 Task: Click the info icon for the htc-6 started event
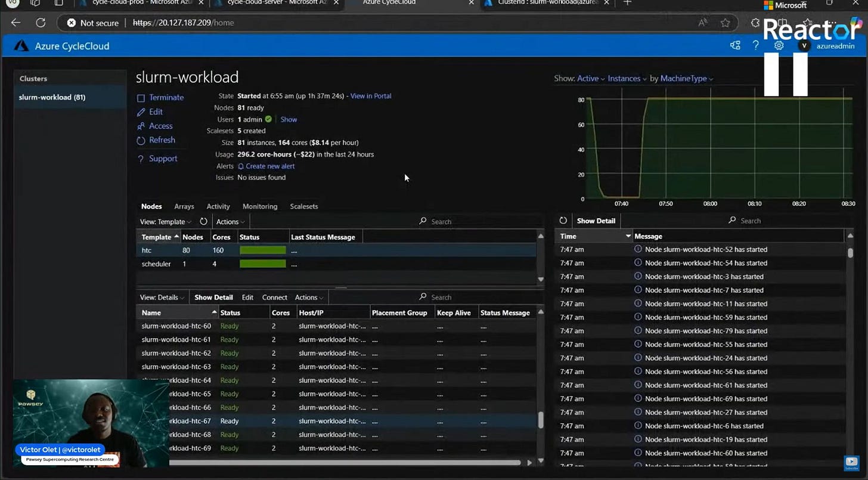pos(638,426)
